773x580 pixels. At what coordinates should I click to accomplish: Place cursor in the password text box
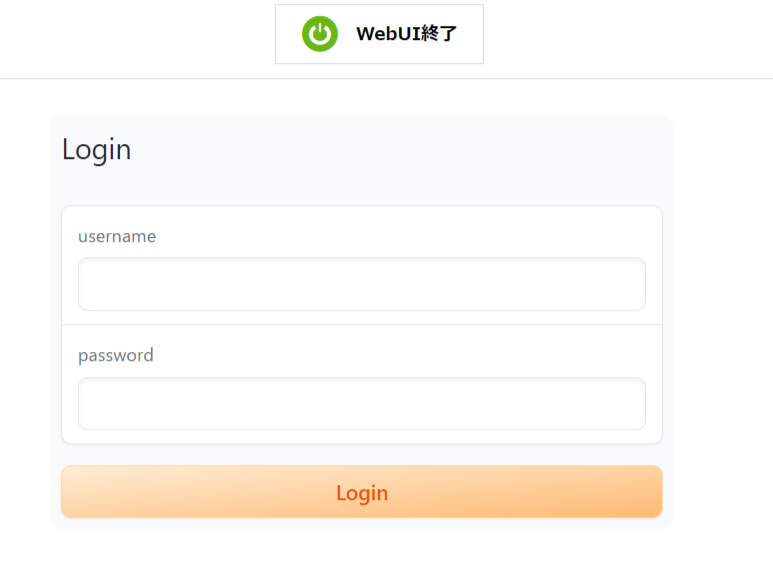[362, 404]
